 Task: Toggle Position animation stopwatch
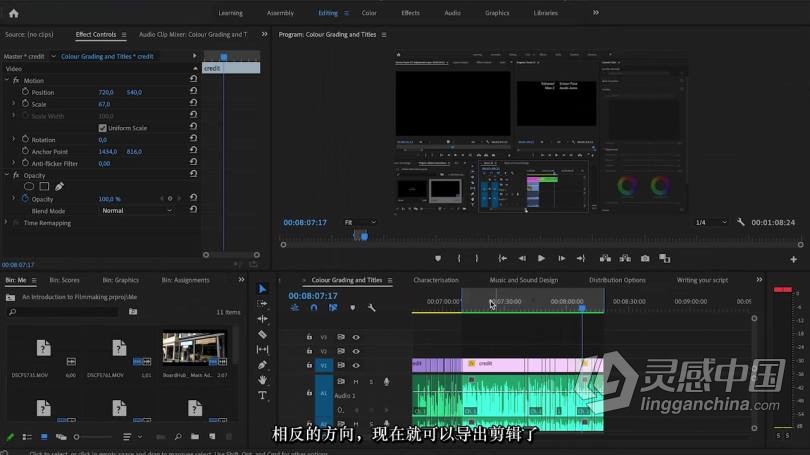point(25,91)
